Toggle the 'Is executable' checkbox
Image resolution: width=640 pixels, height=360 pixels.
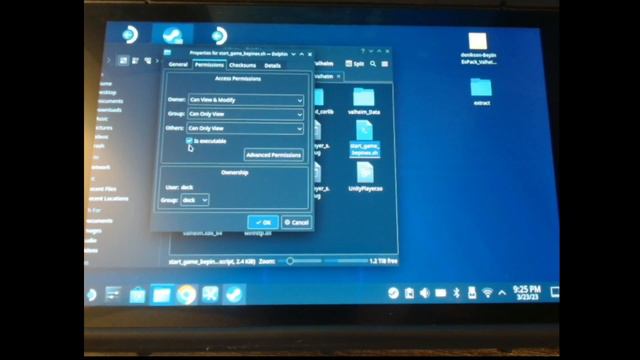(x=189, y=141)
